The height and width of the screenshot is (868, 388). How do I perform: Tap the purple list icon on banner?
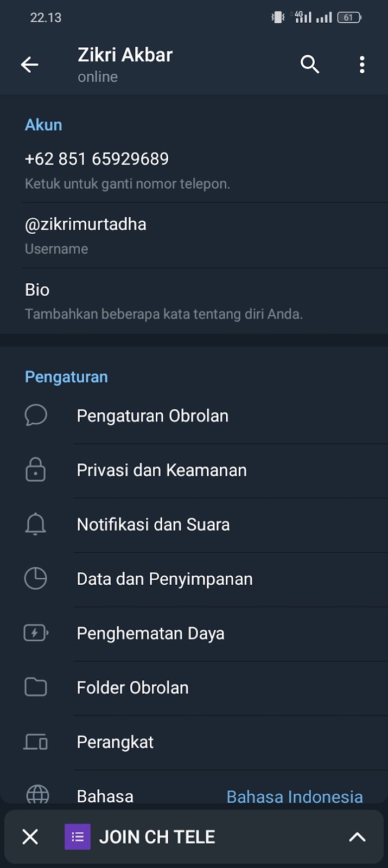click(x=78, y=837)
